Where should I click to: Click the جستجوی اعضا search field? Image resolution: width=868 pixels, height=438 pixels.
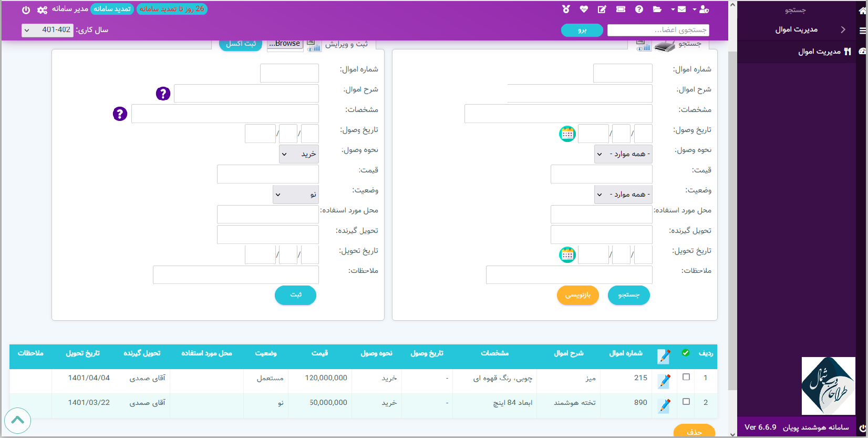pyautogui.click(x=658, y=30)
